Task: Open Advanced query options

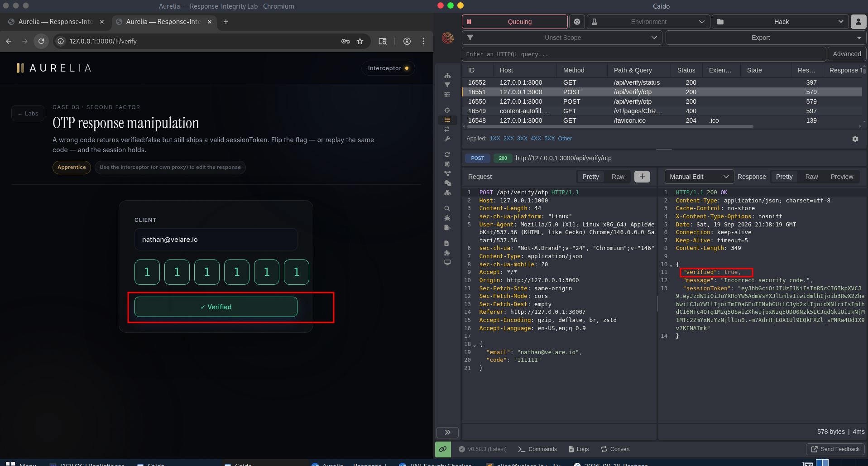Action: 847,54
